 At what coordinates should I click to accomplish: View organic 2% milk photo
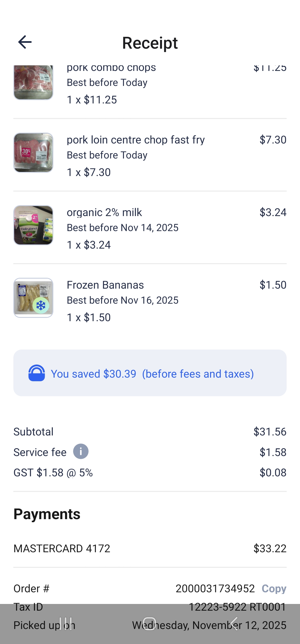pos(33,225)
